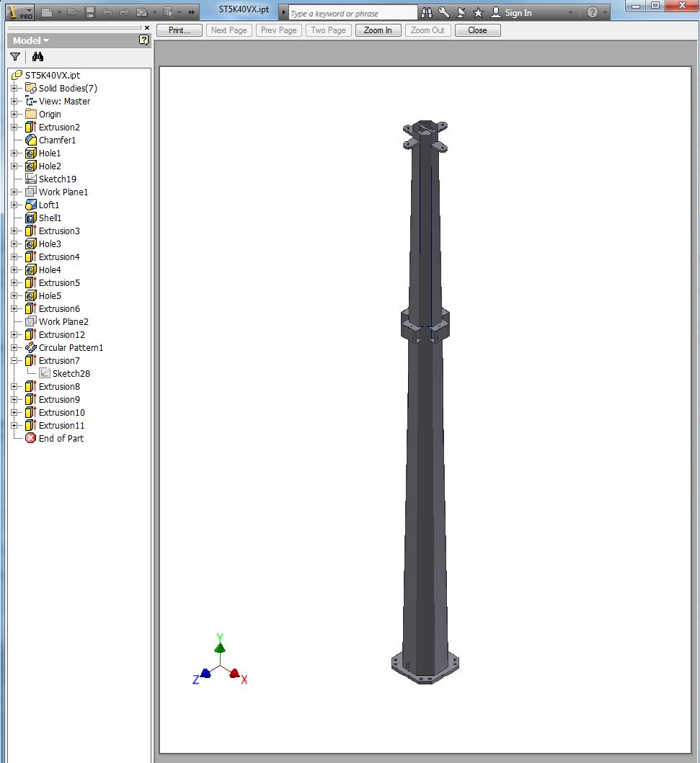700x763 pixels.
Task: Open the Sign In dropdown arrow
Action: tap(570, 12)
